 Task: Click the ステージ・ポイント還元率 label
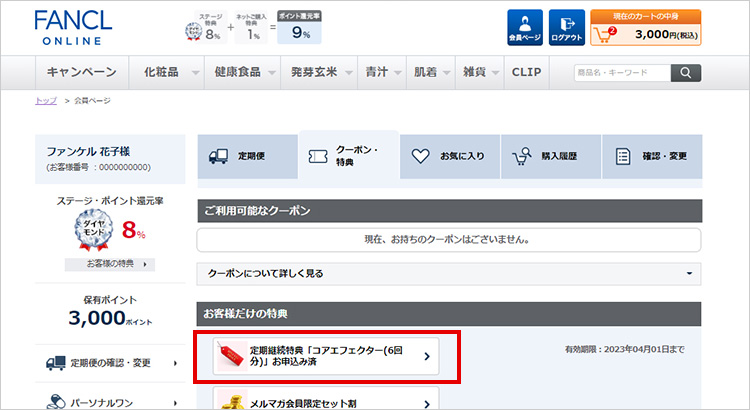coord(110,201)
